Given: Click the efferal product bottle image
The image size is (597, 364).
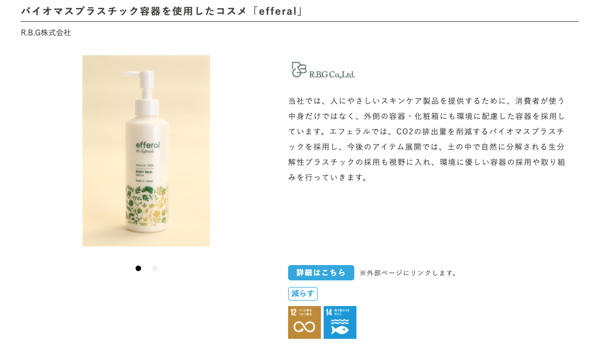Looking at the screenshot, I should click(x=146, y=151).
